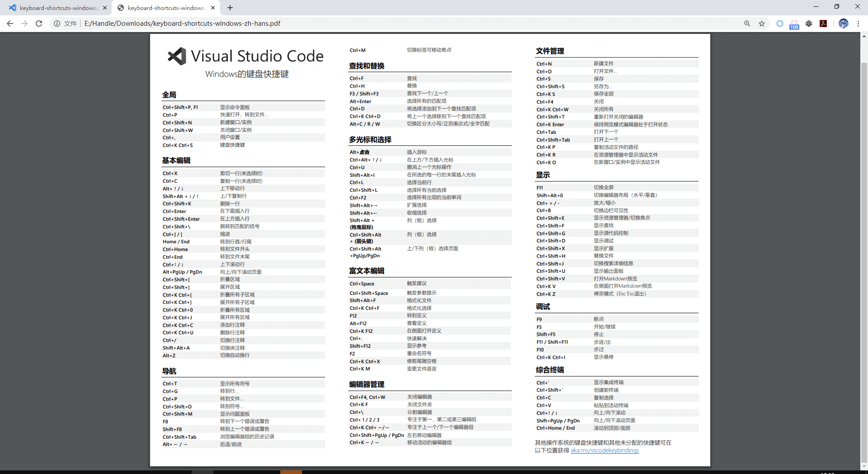Open the Chrome profile avatar

(844, 24)
